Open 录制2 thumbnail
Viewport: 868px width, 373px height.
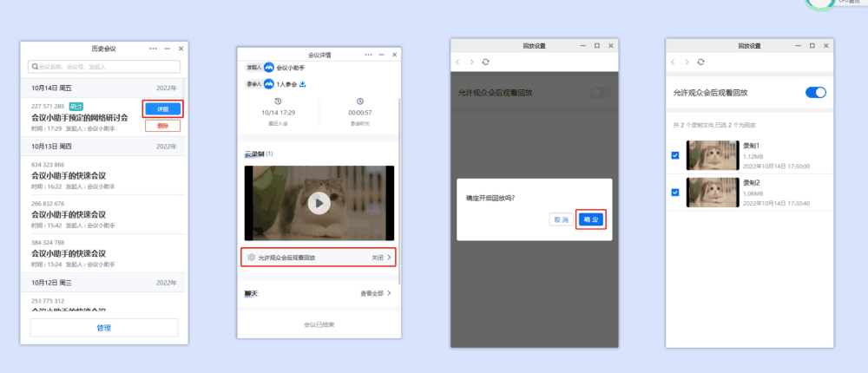tap(713, 192)
